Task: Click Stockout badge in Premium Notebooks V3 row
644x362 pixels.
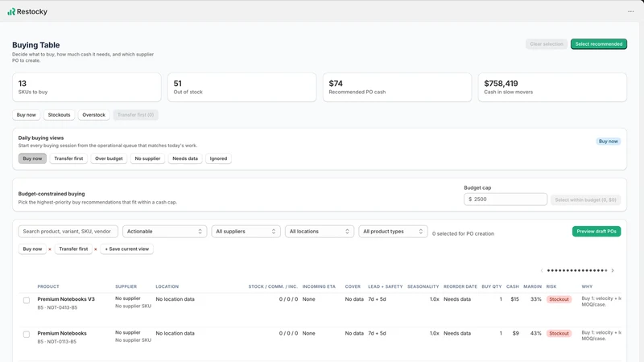Action: tap(559, 299)
